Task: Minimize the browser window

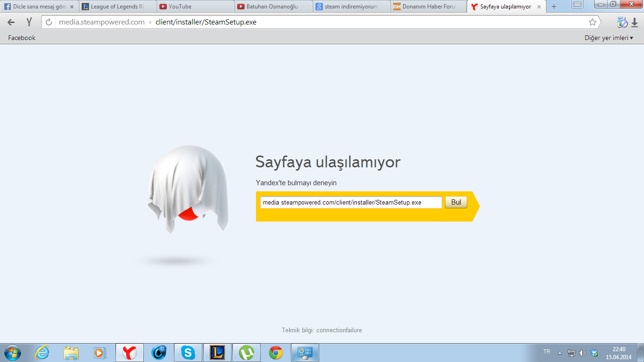Action: pyautogui.click(x=601, y=4)
